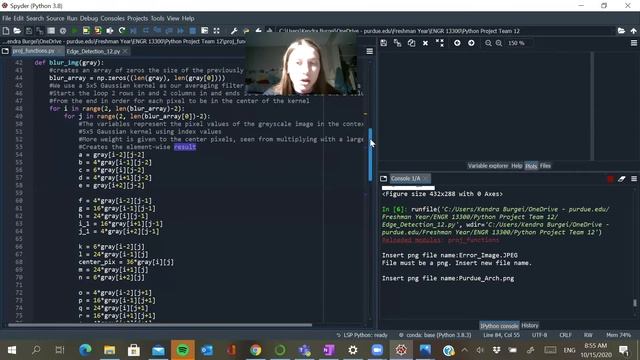The height and width of the screenshot is (360, 640).
Task: Open the Run menu
Action: [x=72, y=18]
